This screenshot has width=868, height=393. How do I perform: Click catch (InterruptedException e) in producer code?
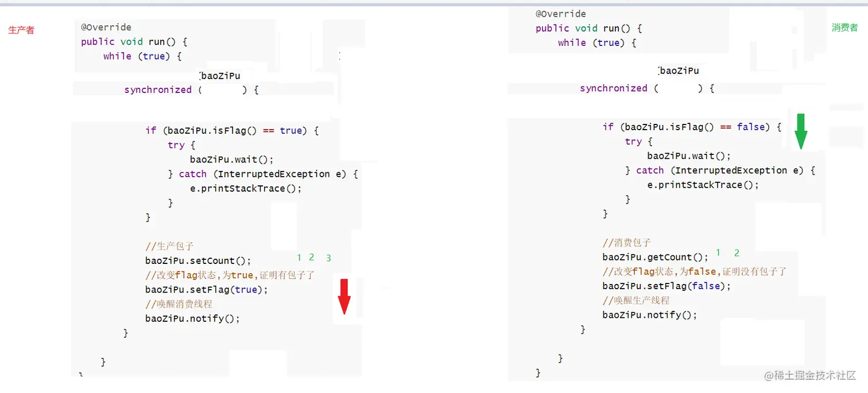(263, 174)
